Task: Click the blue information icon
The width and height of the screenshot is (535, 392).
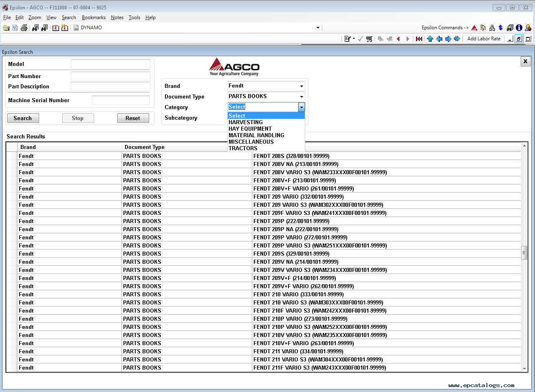Action: pyautogui.click(x=519, y=28)
